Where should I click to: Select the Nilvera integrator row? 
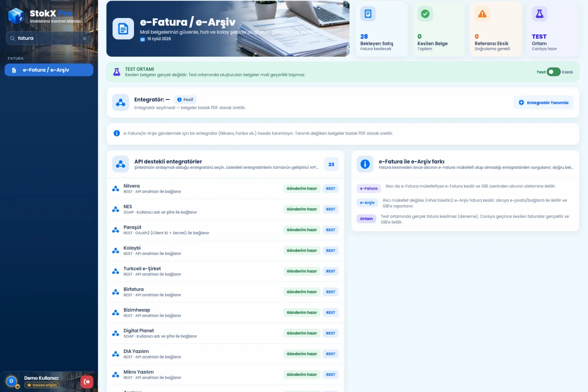(226, 188)
